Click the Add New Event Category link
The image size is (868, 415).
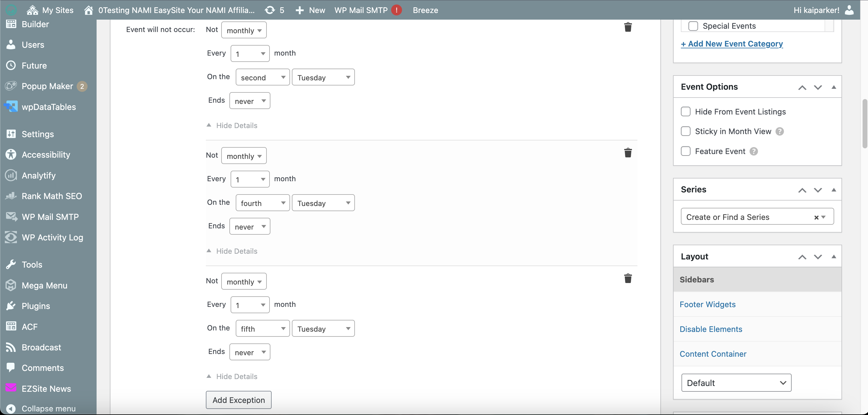732,44
